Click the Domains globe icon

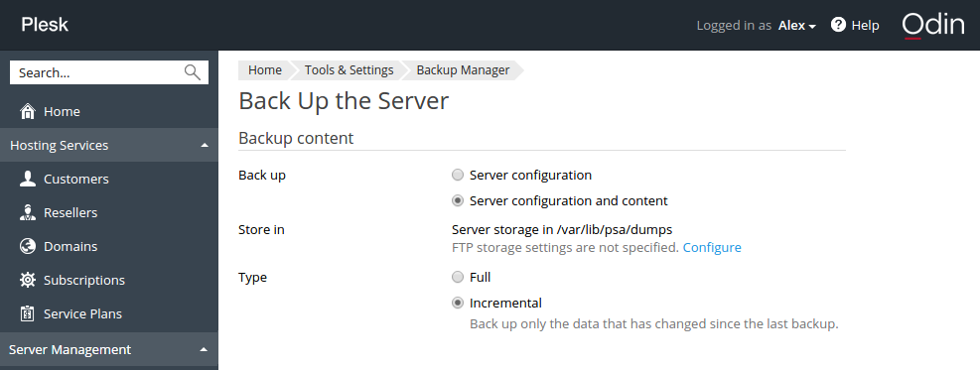pyautogui.click(x=28, y=246)
